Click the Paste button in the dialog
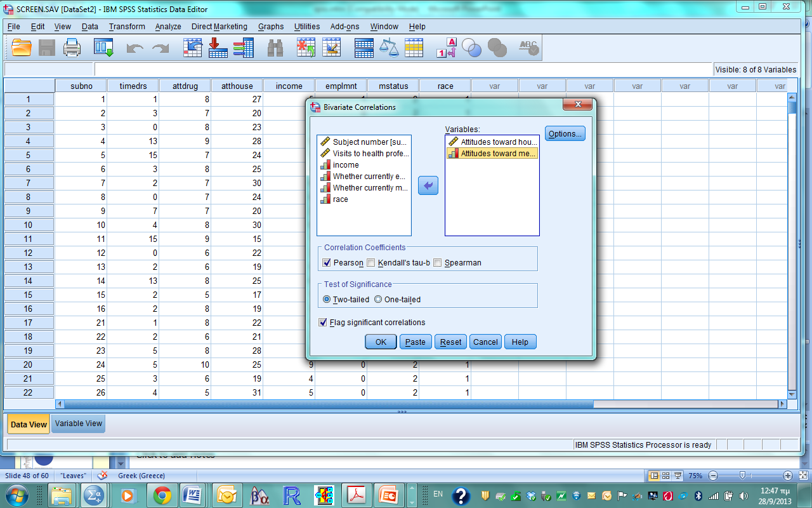Image resolution: width=812 pixels, height=508 pixels. [x=416, y=342]
